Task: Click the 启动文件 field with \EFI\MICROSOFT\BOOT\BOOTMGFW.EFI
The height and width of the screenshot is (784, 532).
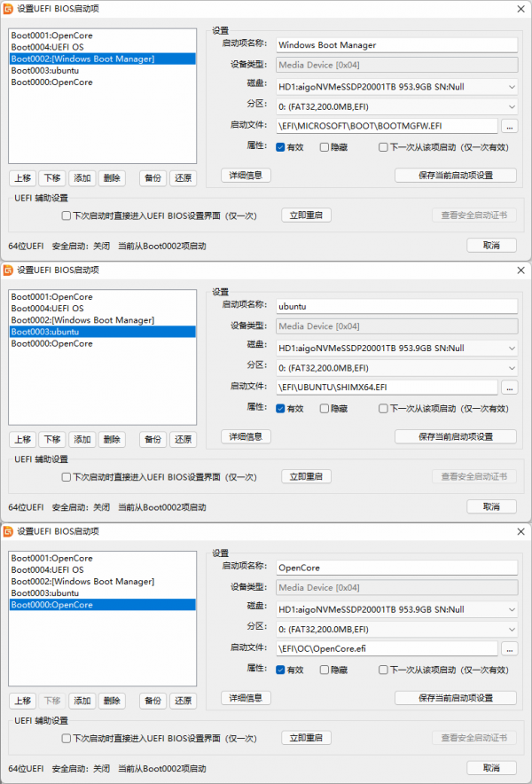Action: tap(387, 127)
